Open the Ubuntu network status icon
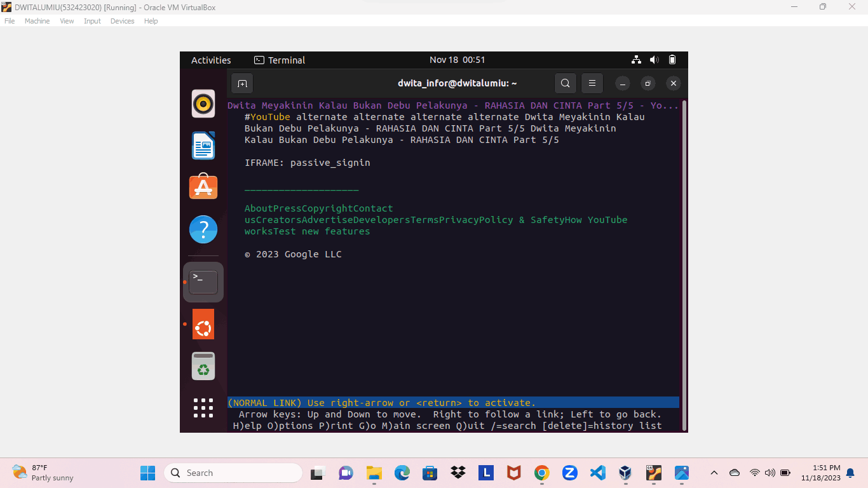 [x=636, y=60]
